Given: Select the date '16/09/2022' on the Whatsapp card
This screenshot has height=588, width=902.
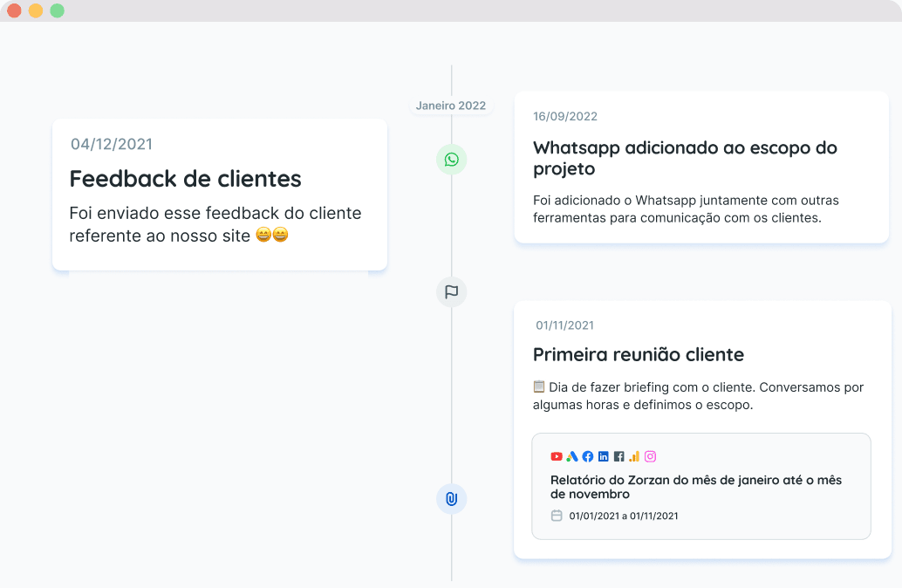Looking at the screenshot, I should point(565,116).
